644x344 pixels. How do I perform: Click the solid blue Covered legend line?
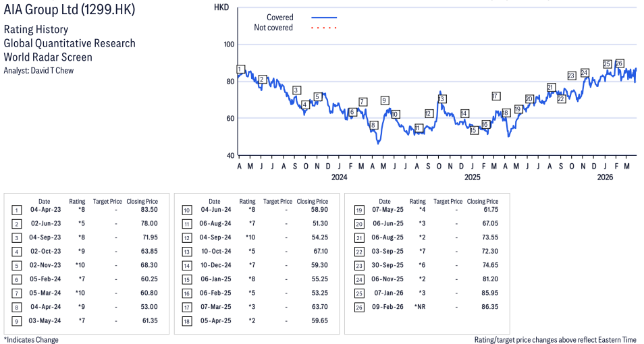click(x=324, y=18)
